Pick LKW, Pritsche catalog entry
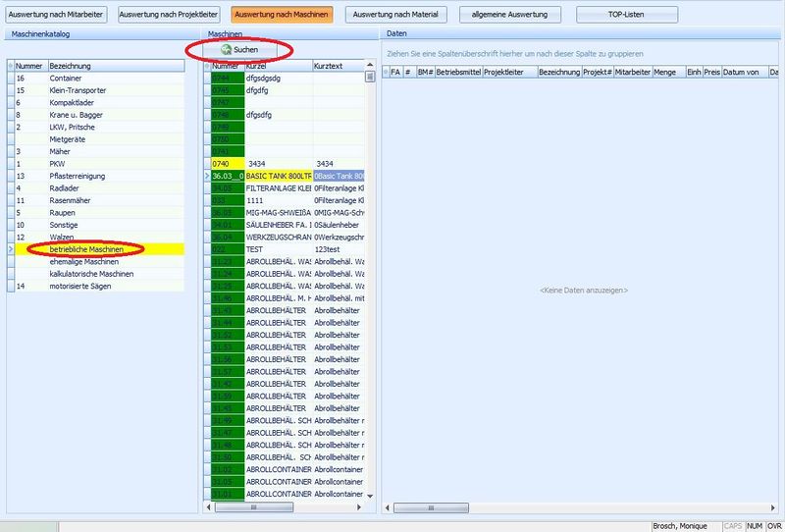 95,128
